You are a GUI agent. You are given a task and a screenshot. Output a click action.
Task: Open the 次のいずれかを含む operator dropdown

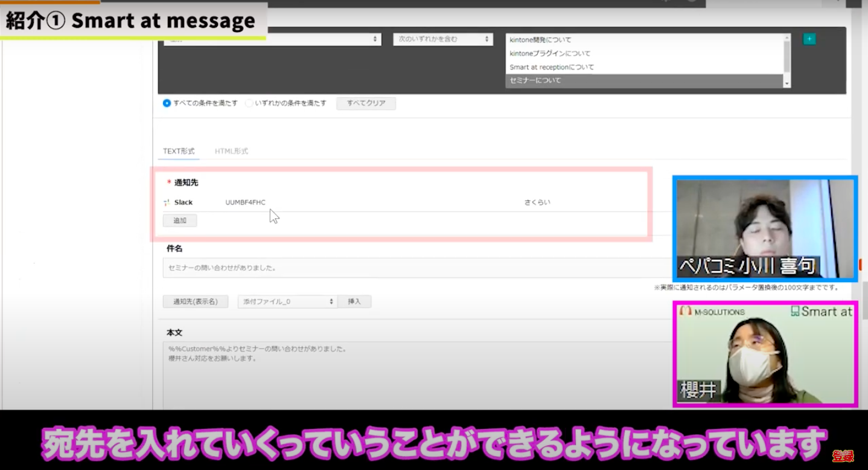tap(442, 39)
